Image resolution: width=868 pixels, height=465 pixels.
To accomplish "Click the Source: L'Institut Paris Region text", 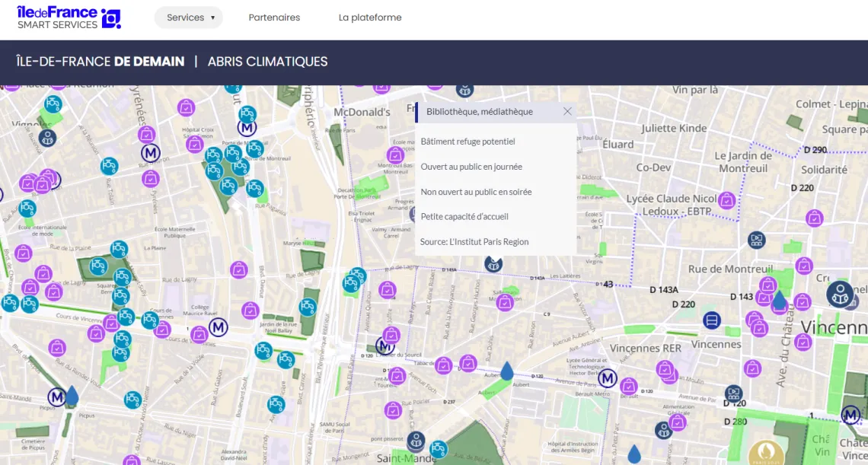I will tap(474, 242).
